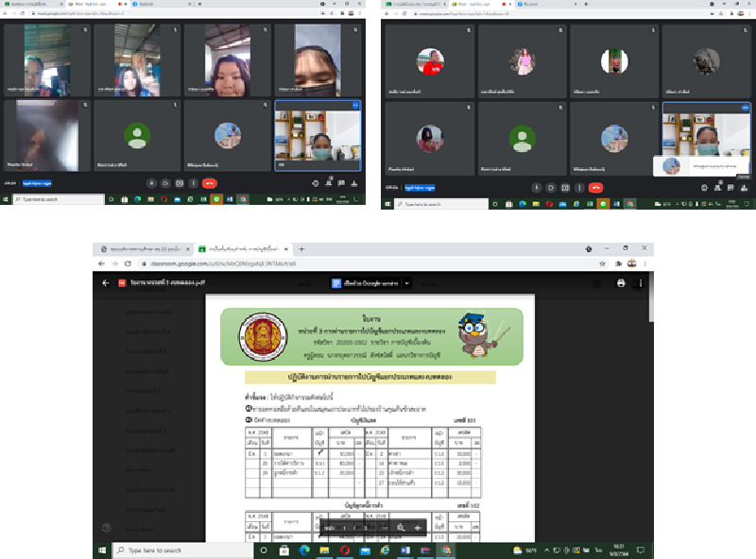The width and height of the screenshot is (756, 559).
Task: Expand the Open with Google Docs dropdown arrow
Action: pos(407,282)
